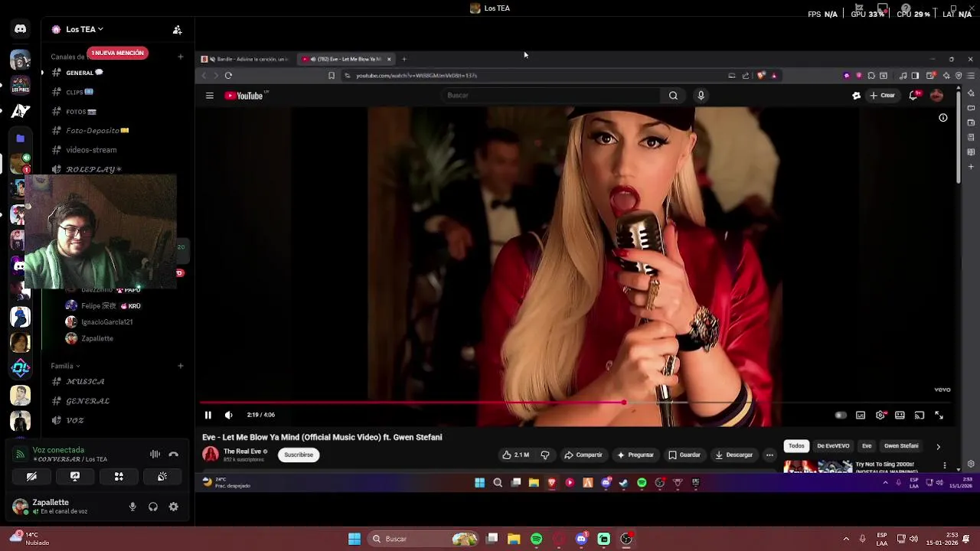Start voice search with microphone icon
This screenshot has height=551, width=980.
click(x=701, y=96)
